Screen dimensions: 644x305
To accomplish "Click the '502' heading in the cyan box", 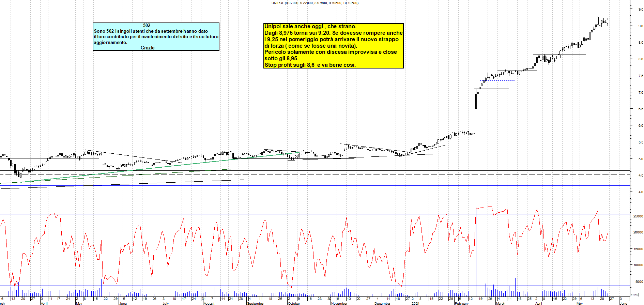I will coord(147,25).
